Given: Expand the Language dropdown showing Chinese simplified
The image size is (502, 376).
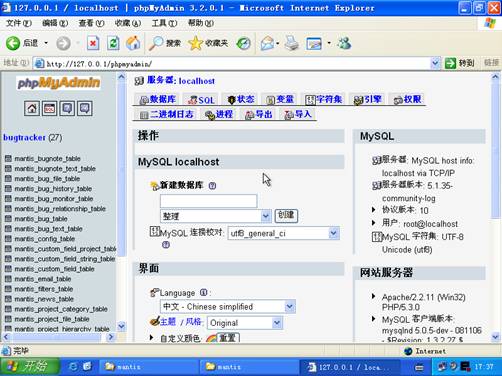Looking at the screenshot, I should (228, 306).
